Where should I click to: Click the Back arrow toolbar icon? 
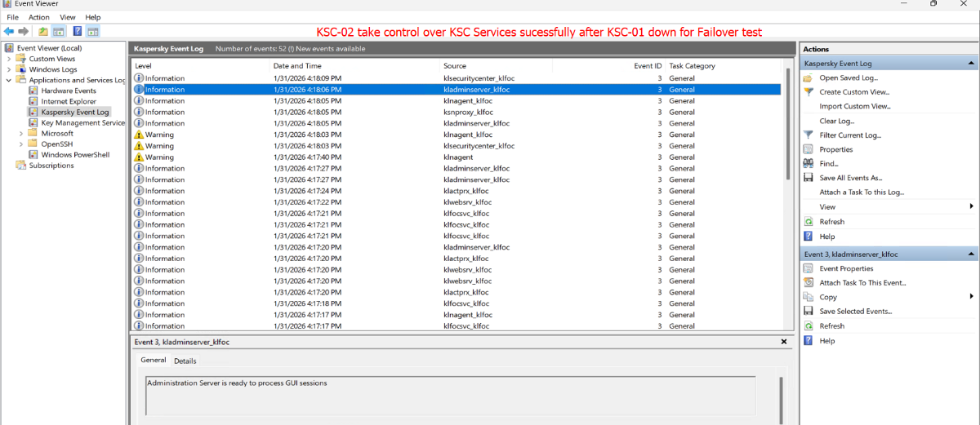tap(9, 31)
